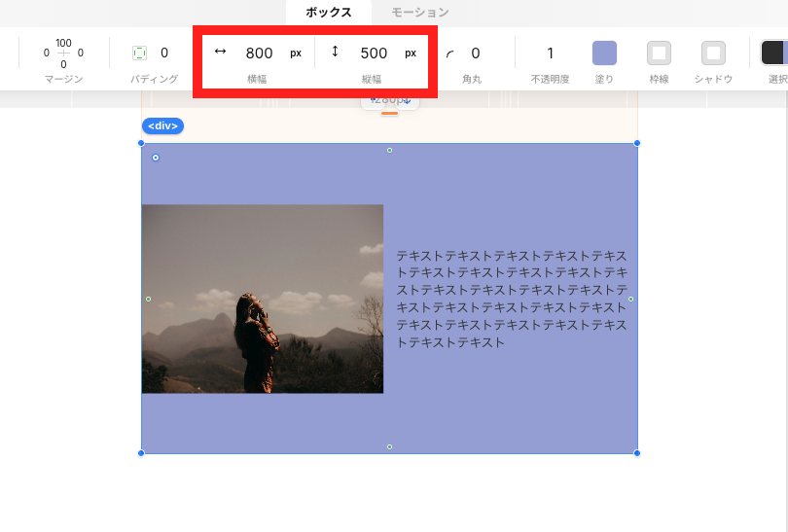
Task: Click the 不透明度 label
Action: pyautogui.click(x=551, y=79)
